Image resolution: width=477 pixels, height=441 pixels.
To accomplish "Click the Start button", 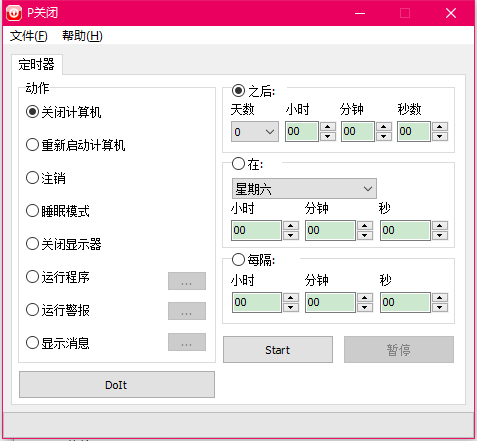I will click(x=278, y=350).
